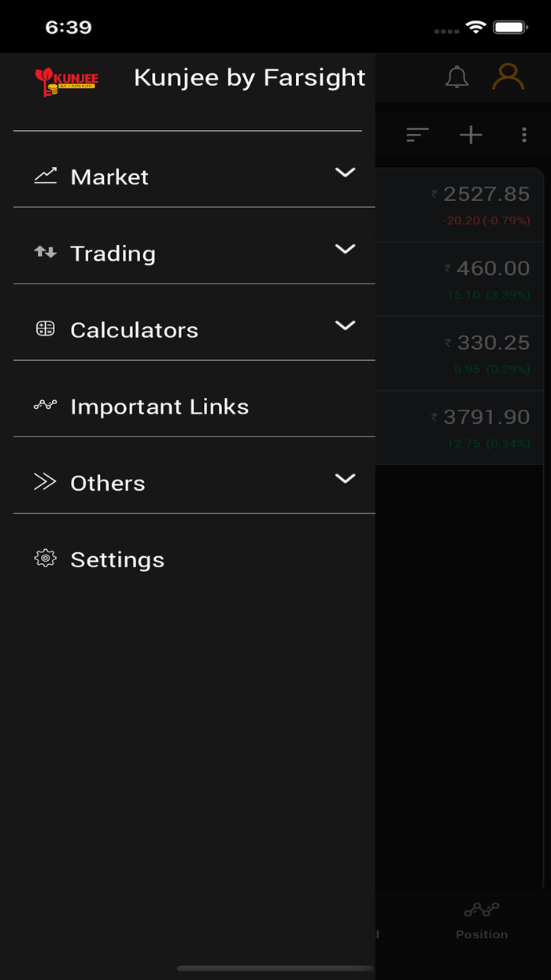Expand the Market section
This screenshot has width=551, height=980.
pos(345,173)
